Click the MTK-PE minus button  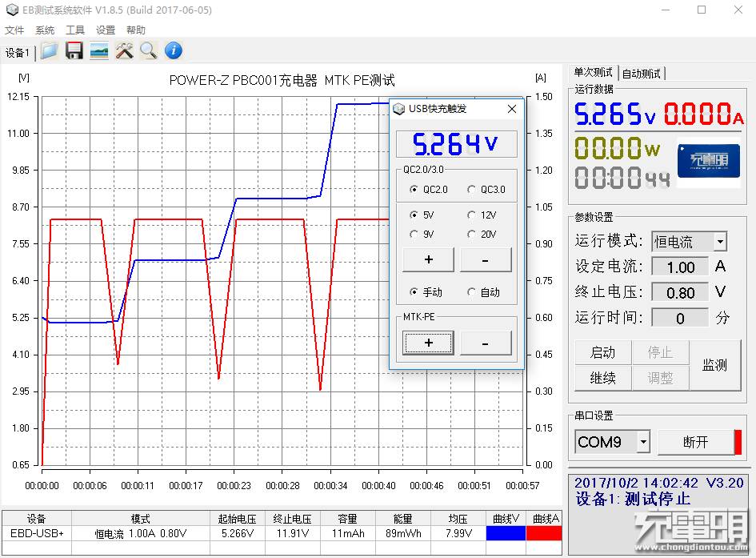486,343
